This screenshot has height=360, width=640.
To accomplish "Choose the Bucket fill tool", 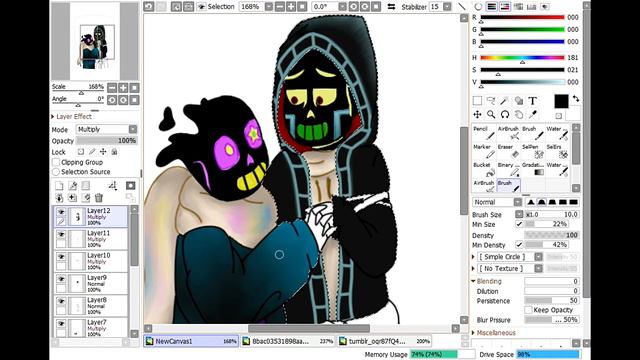I will [484, 169].
